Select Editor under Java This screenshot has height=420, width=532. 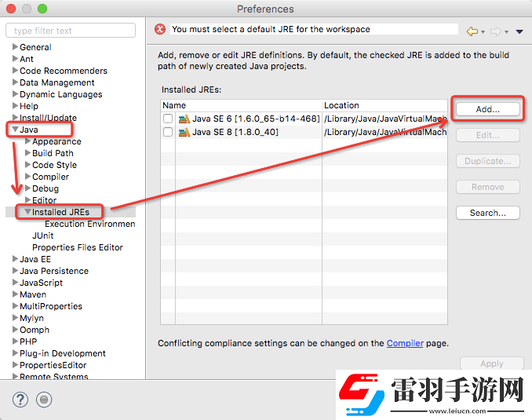[x=44, y=200]
